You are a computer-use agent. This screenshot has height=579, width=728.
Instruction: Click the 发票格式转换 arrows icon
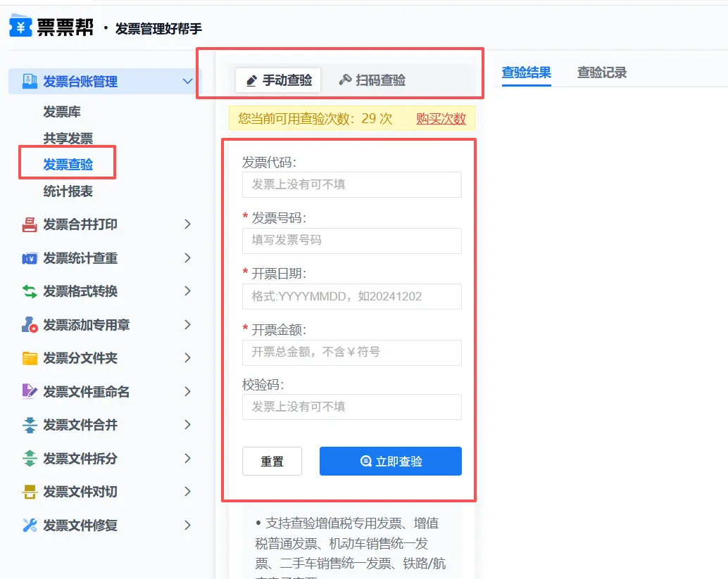click(x=30, y=291)
